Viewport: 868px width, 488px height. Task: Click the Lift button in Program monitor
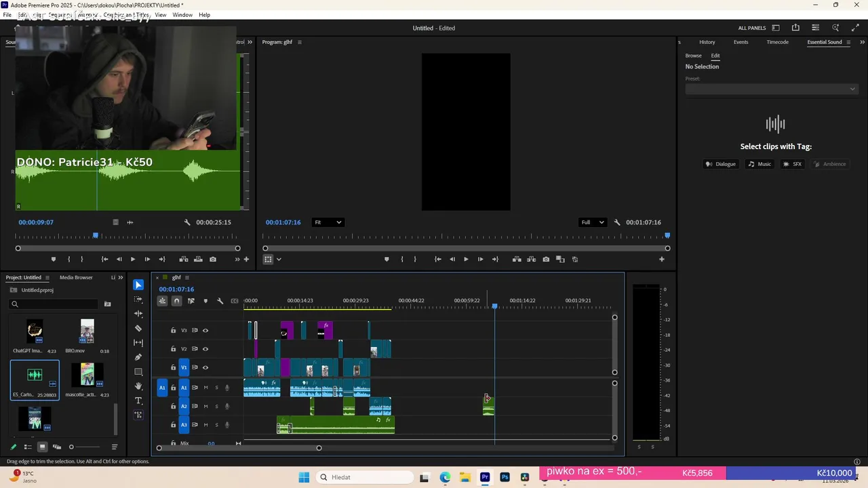(x=517, y=259)
